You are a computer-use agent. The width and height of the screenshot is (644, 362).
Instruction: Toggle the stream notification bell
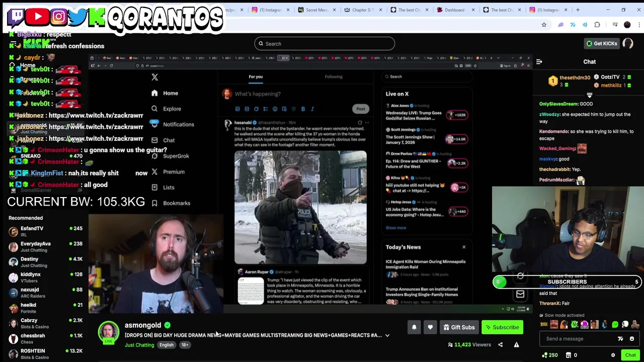click(x=414, y=327)
